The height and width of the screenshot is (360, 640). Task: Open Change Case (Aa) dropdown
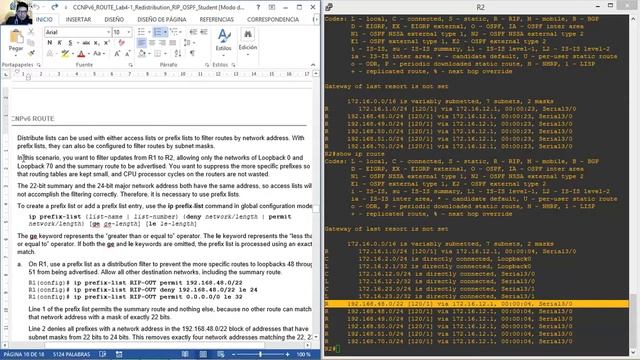[98, 53]
